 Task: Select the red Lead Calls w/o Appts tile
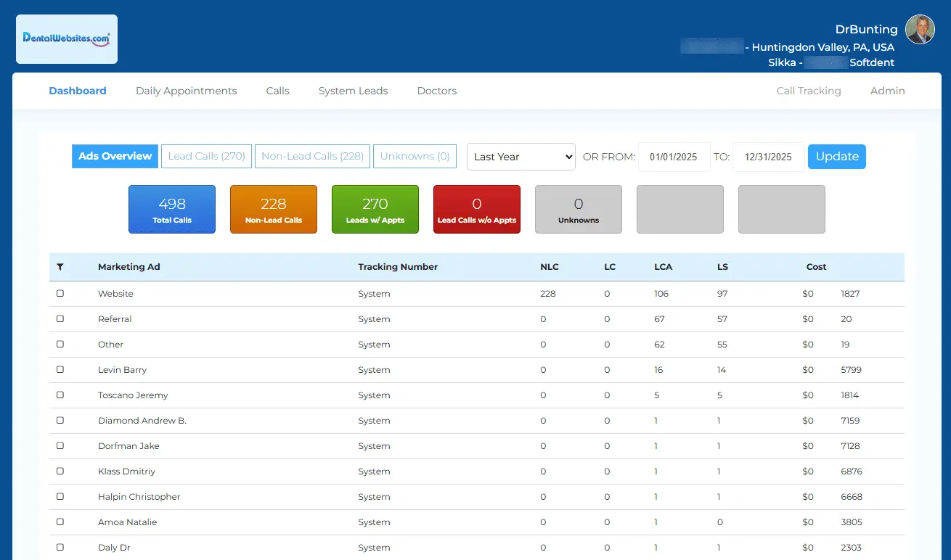point(477,210)
